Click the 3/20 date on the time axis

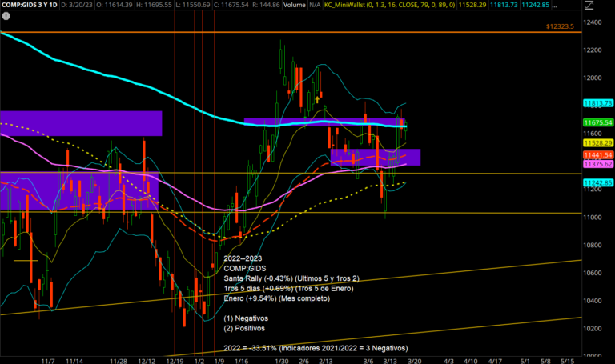coord(415,360)
